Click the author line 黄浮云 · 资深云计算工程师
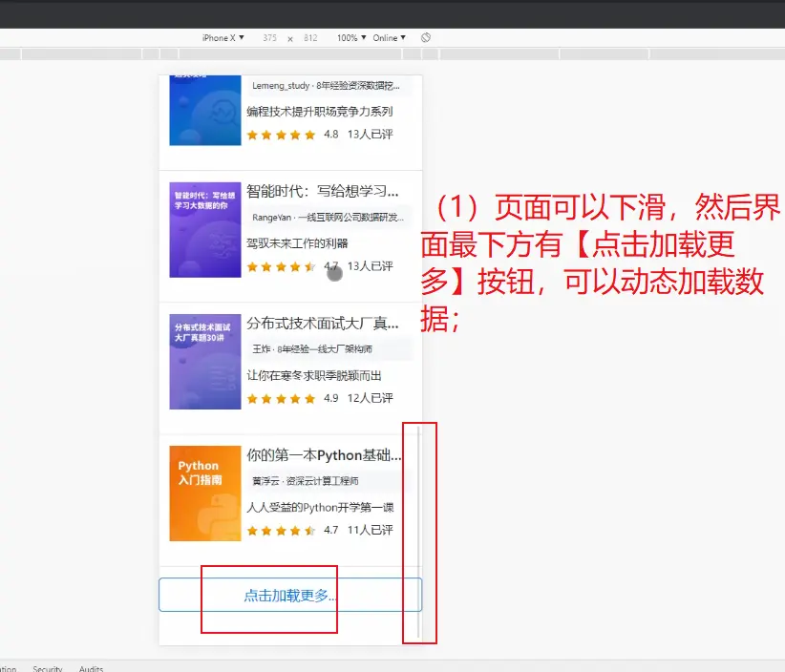 point(306,481)
